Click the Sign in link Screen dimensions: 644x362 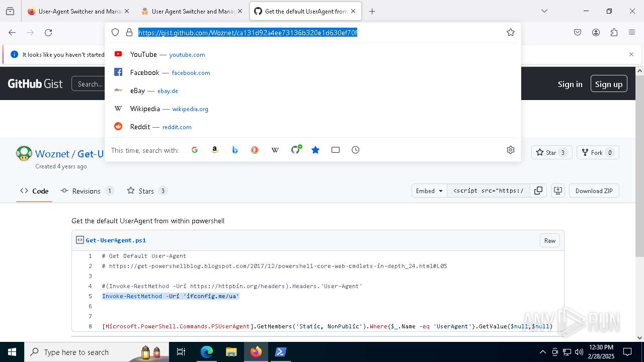tap(570, 84)
